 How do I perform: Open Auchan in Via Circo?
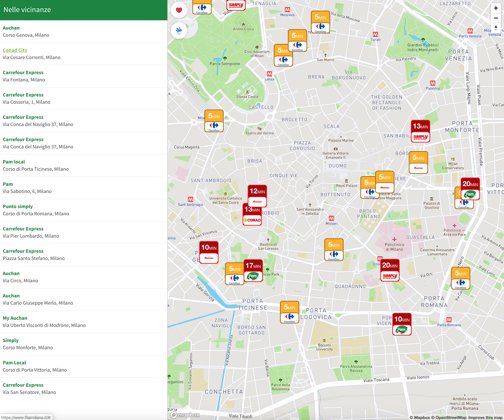pos(83,277)
